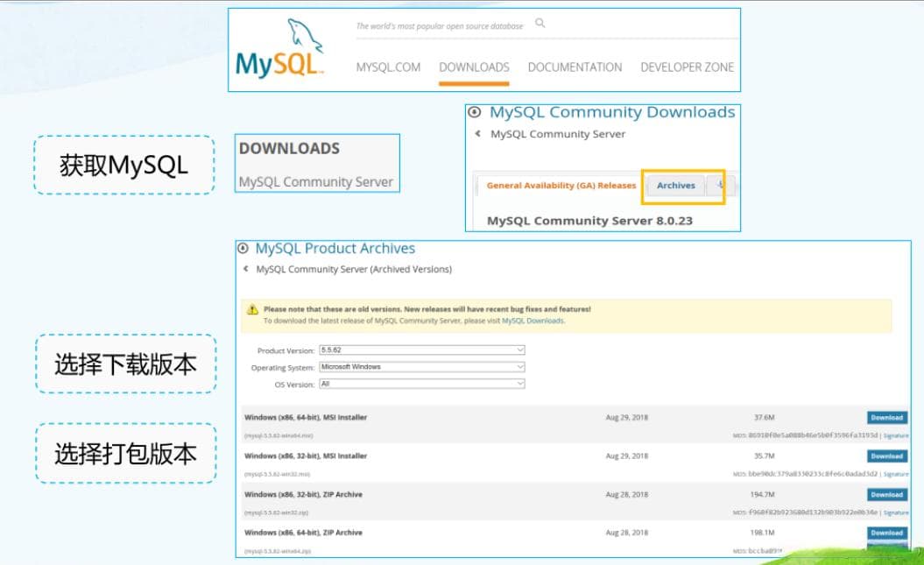Click the back arrow beside MySQL Community Server
This screenshot has width=924, height=565.
[478, 134]
